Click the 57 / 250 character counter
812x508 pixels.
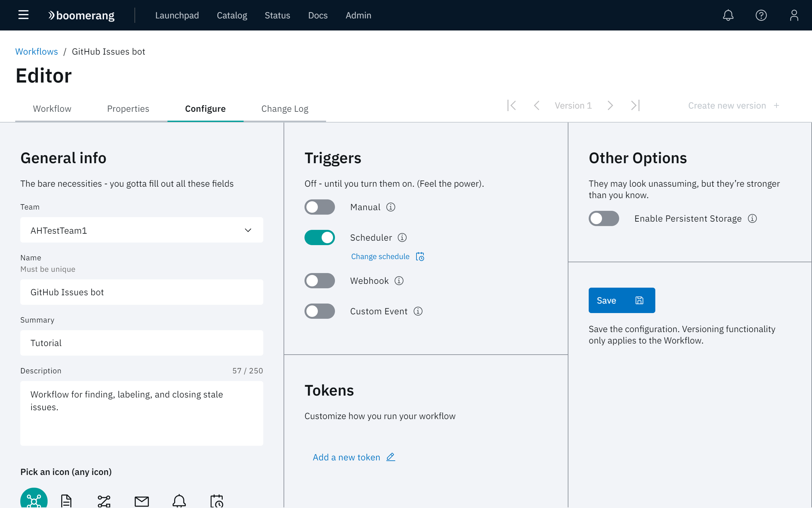point(248,371)
